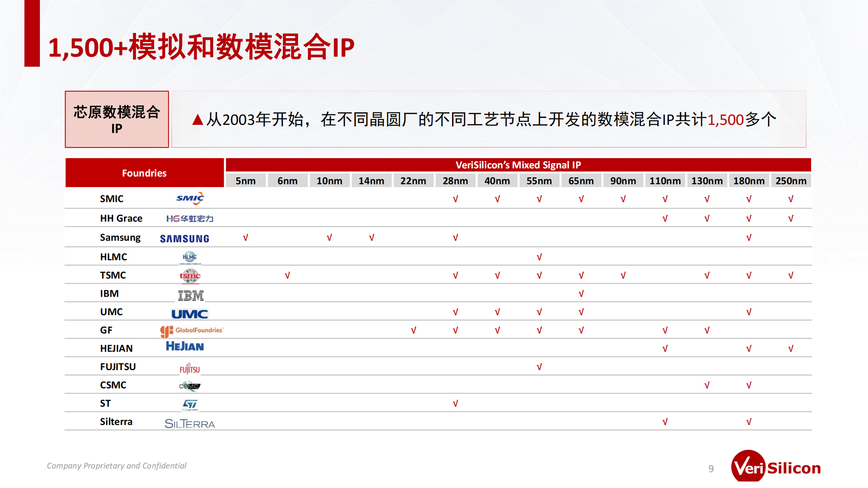Click the SMIC foundry logo

[190, 198]
